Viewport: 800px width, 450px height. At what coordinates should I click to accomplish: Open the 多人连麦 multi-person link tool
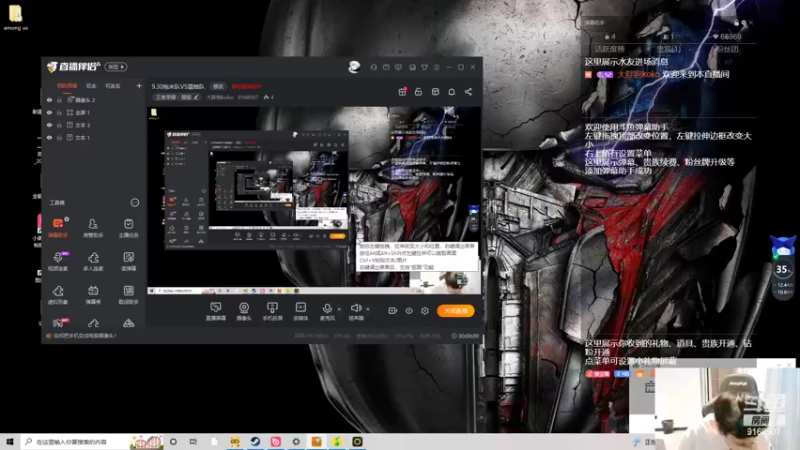point(93,261)
